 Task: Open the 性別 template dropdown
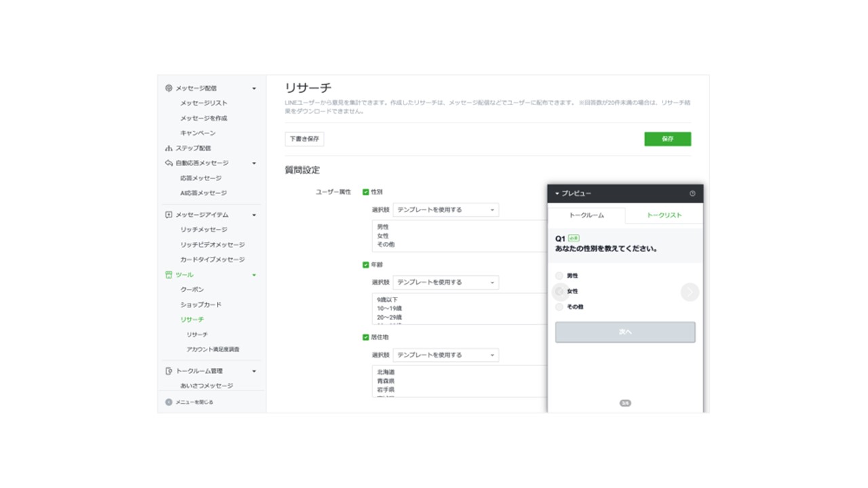(x=446, y=210)
